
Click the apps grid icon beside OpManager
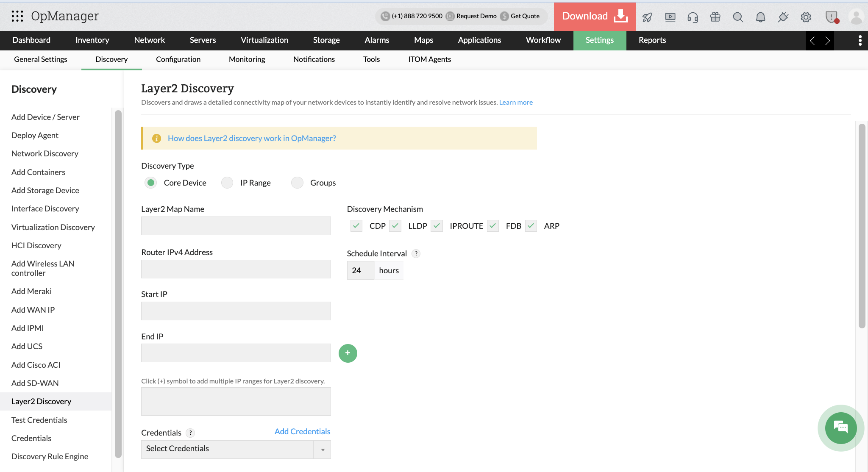(17, 16)
